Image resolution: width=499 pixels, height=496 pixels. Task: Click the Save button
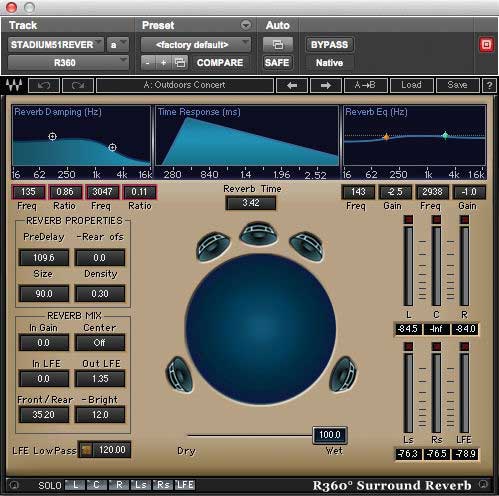click(457, 85)
